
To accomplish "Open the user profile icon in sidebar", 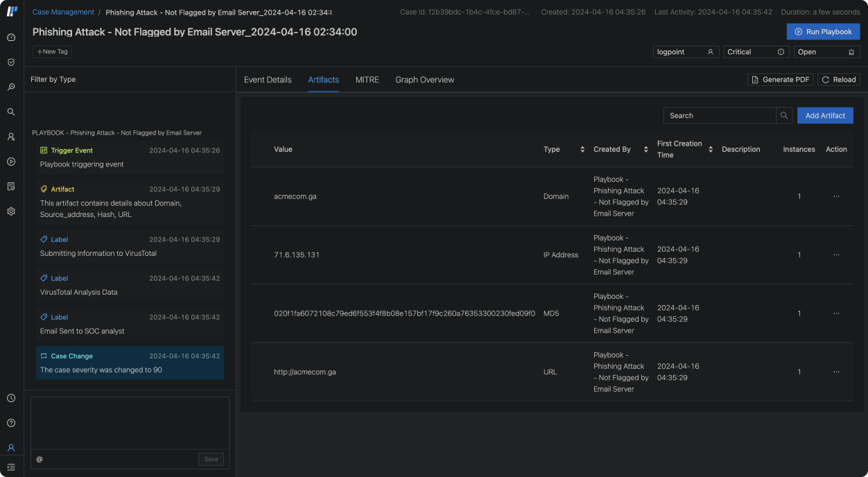I will pyautogui.click(x=11, y=448).
